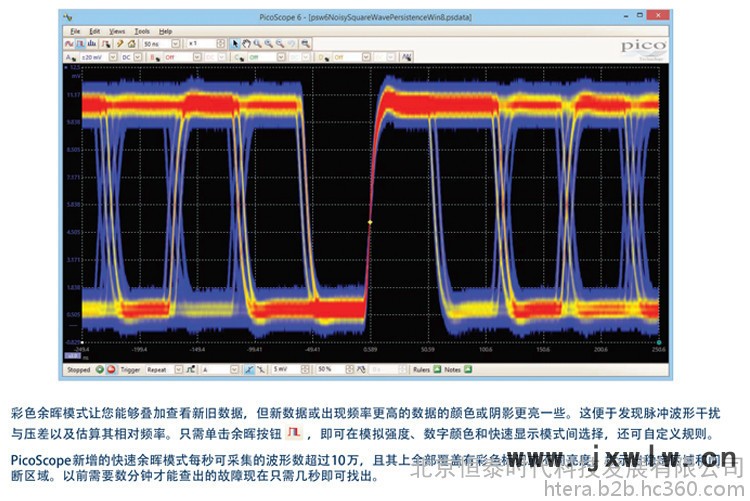The width and height of the screenshot is (750, 501).
Task: Start capture with green go button
Action: pos(100,369)
